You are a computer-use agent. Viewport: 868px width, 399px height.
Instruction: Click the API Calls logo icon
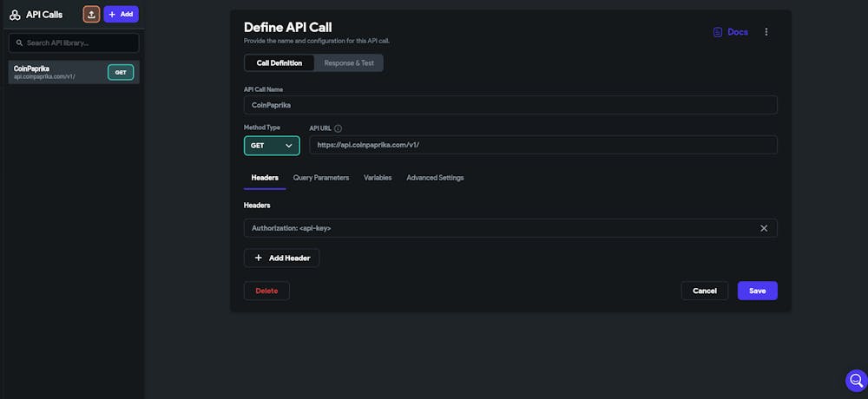pyautogui.click(x=15, y=15)
